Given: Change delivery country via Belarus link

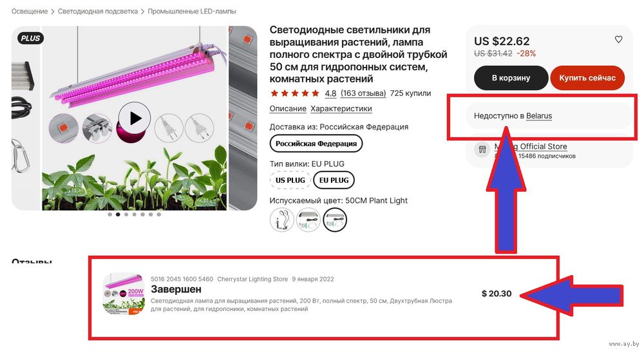Looking at the screenshot, I should coord(539,116).
